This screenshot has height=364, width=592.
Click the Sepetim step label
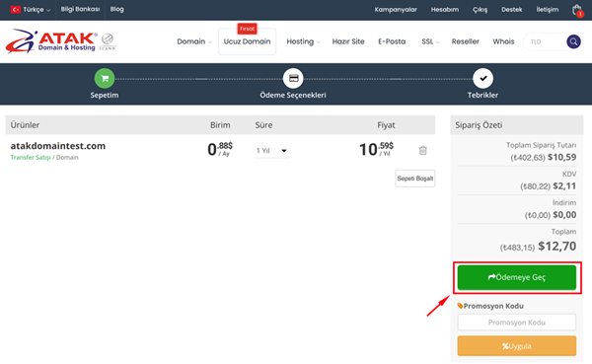105,95
